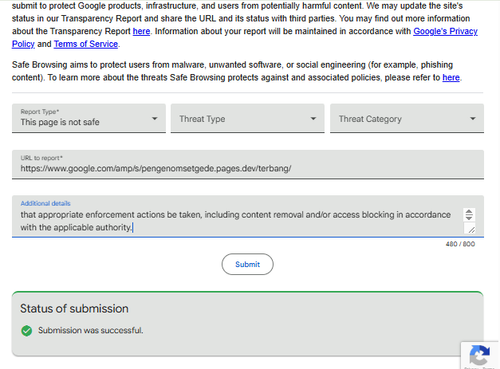This screenshot has height=369, width=500.
Task: Click the reCAPTCHA badge icon
Action: [480, 355]
